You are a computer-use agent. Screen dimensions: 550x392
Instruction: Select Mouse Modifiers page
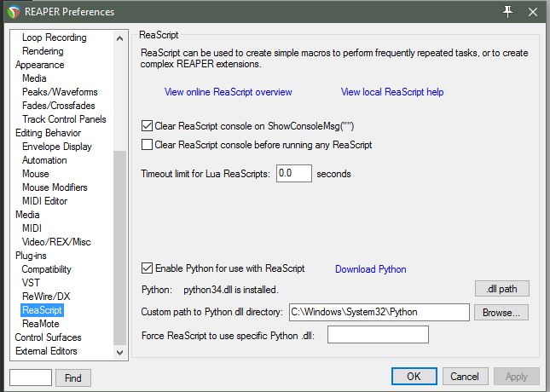tap(55, 187)
